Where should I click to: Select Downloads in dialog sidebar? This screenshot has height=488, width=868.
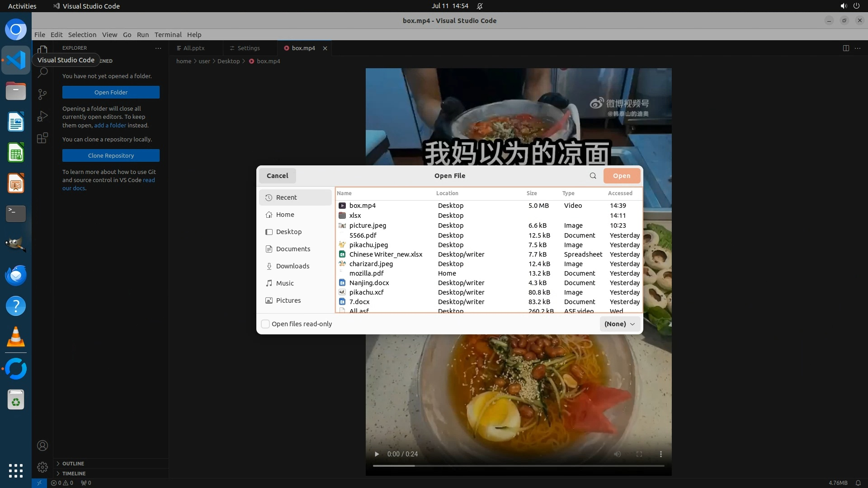[292, 266]
